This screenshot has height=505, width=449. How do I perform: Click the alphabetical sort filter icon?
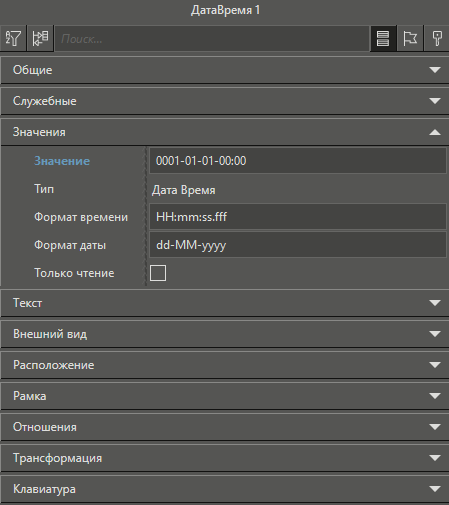coord(13,38)
